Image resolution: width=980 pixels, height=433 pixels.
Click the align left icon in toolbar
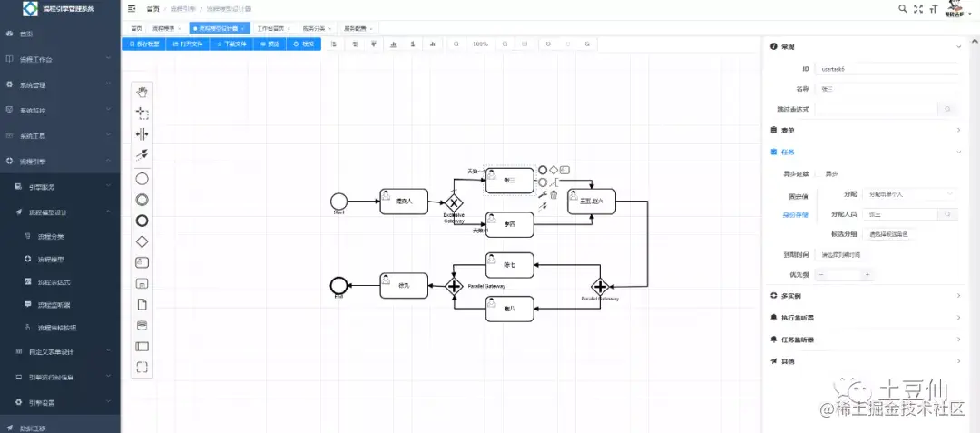(334, 44)
